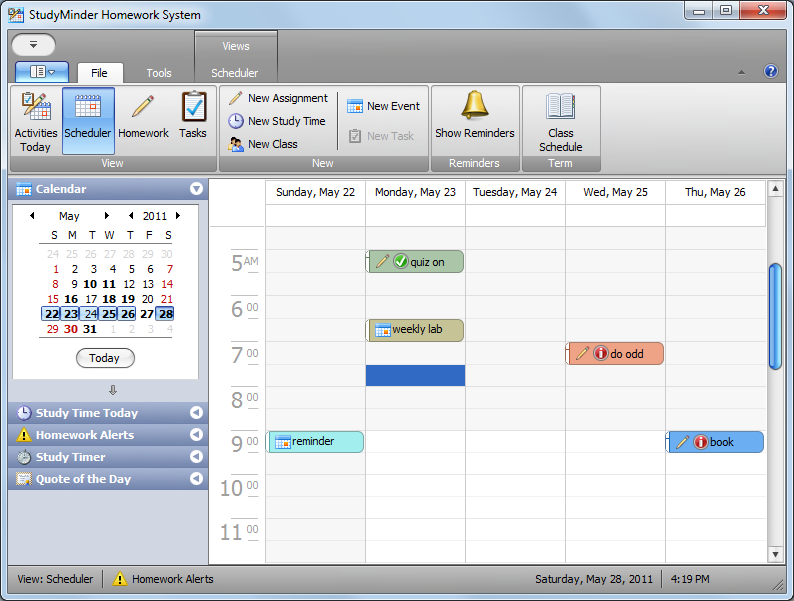Collapse the ribbon with the up arrow
This screenshot has height=601, width=794.
pos(741,72)
